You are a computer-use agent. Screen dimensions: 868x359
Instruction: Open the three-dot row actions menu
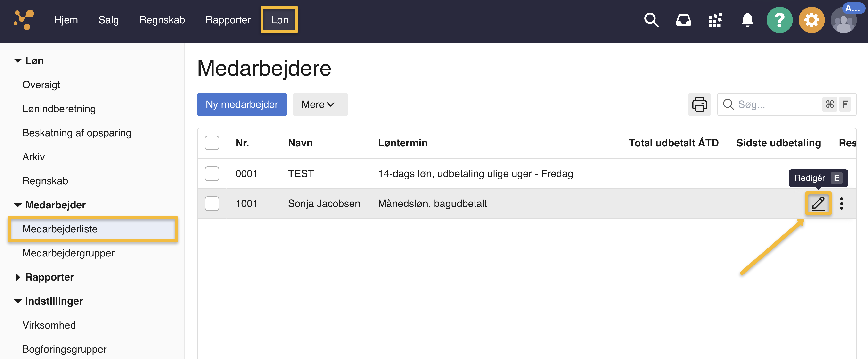(841, 204)
